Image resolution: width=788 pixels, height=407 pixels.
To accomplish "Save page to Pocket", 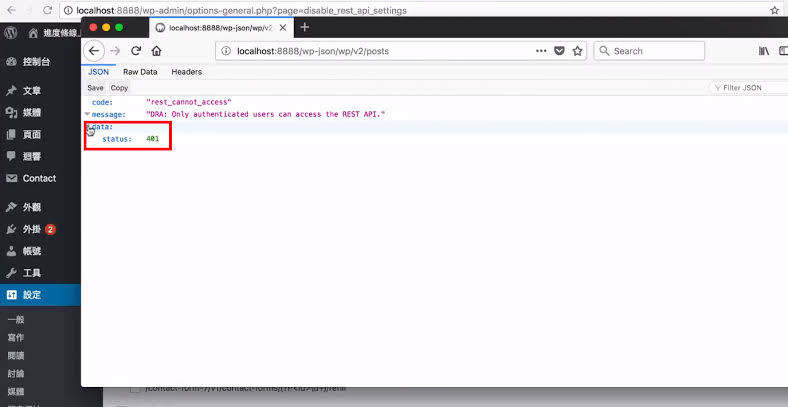I will (559, 50).
